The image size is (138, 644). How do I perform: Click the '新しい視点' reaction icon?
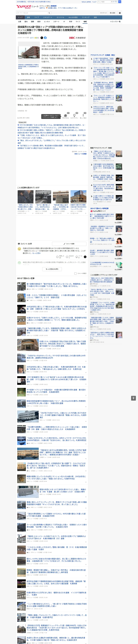click(83, 116)
